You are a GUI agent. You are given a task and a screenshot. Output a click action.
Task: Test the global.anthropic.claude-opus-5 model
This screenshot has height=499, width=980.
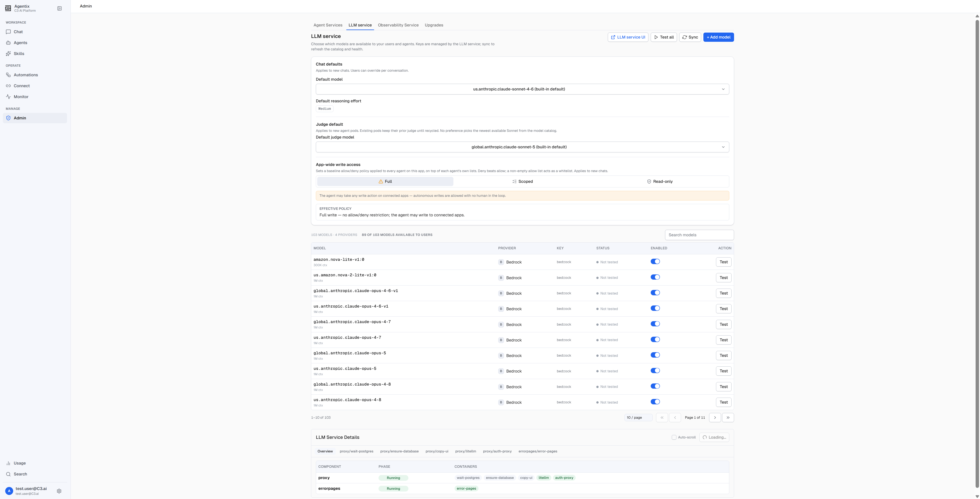(723, 355)
